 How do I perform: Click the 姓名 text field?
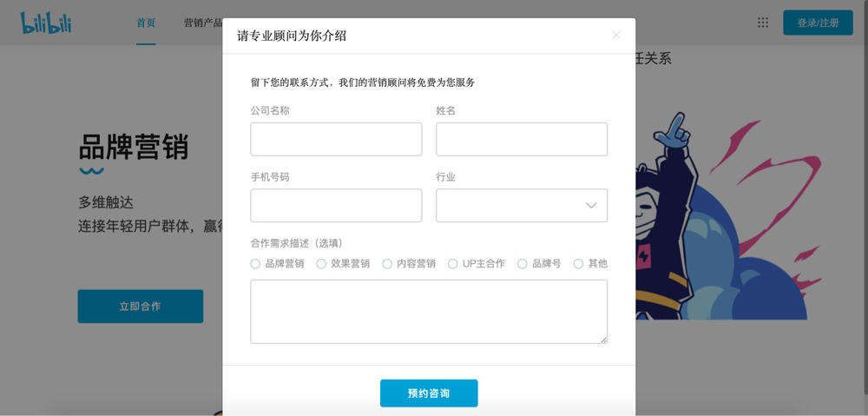pyautogui.click(x=521, y=139)
